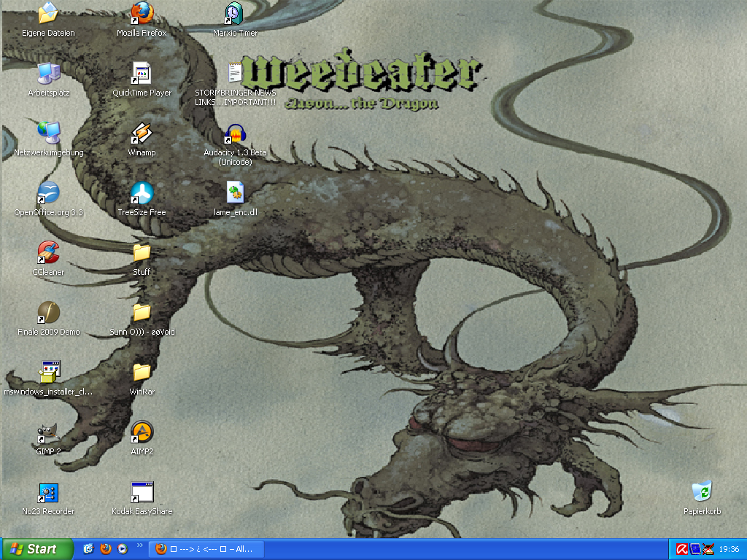
Task: Select the Marxio Timer shortcut
Action: (x=234, y=13)
